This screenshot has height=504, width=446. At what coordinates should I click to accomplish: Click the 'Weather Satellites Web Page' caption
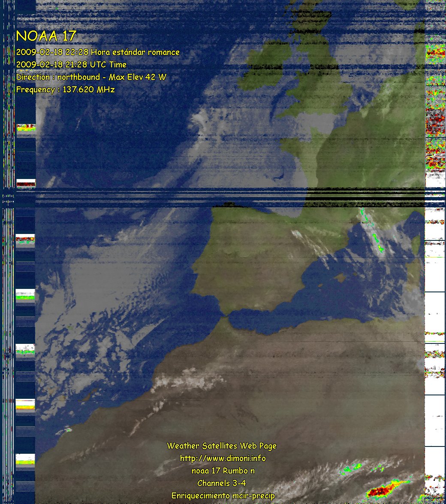click(222, 446)
